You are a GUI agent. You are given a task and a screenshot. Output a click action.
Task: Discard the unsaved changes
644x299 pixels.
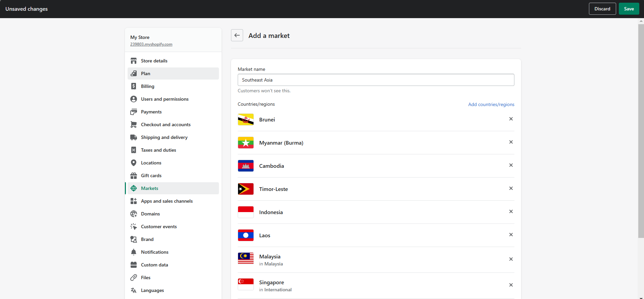click(602, 9)
